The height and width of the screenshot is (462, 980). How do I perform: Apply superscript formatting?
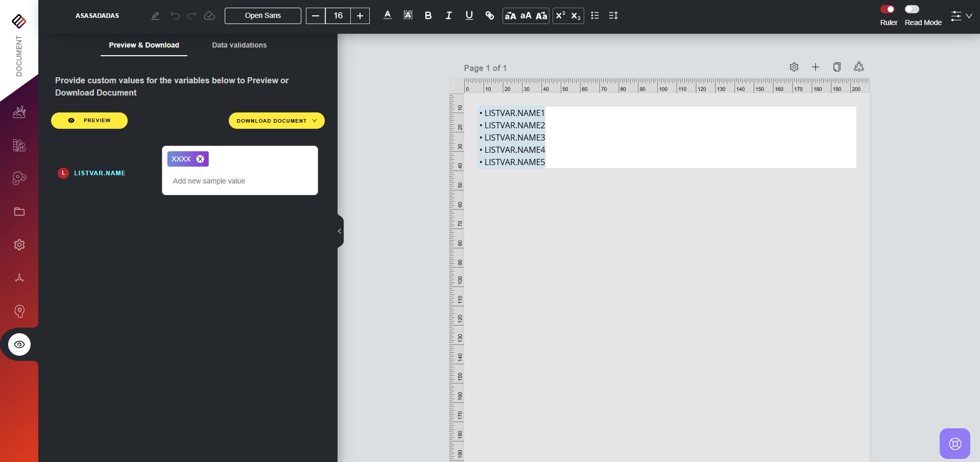(x=560, y=16)
